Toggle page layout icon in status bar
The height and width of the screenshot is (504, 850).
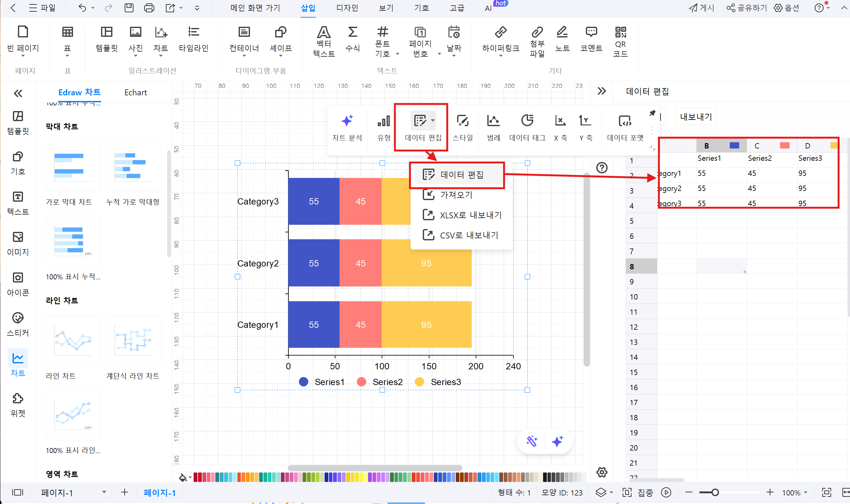pos(17,492)
